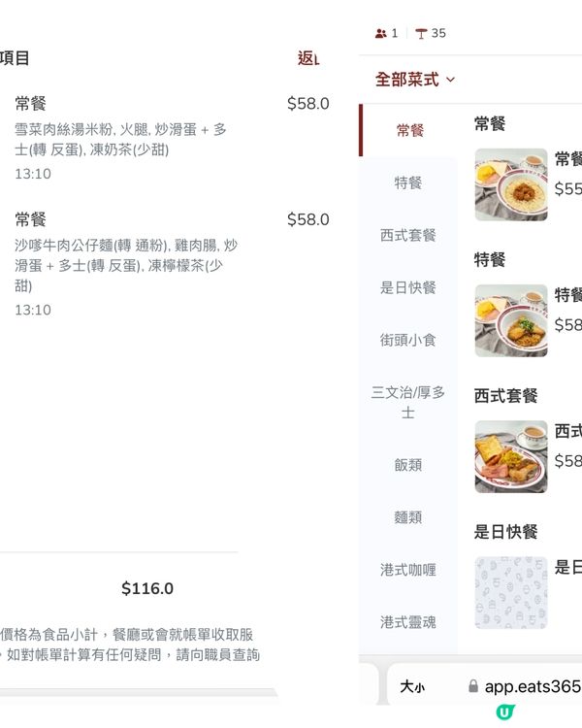Image resolution: width=582 pixels, height=728 pixels.
Task: Click the chevron beside 全部菜式
Action: 451,80
